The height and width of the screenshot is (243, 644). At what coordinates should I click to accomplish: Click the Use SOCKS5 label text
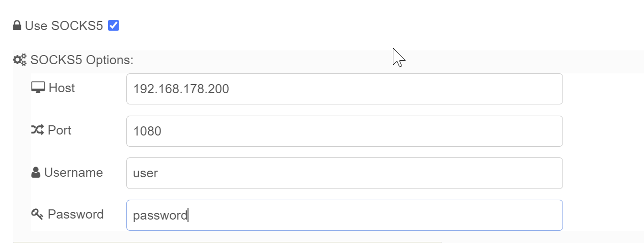point(64,26)
